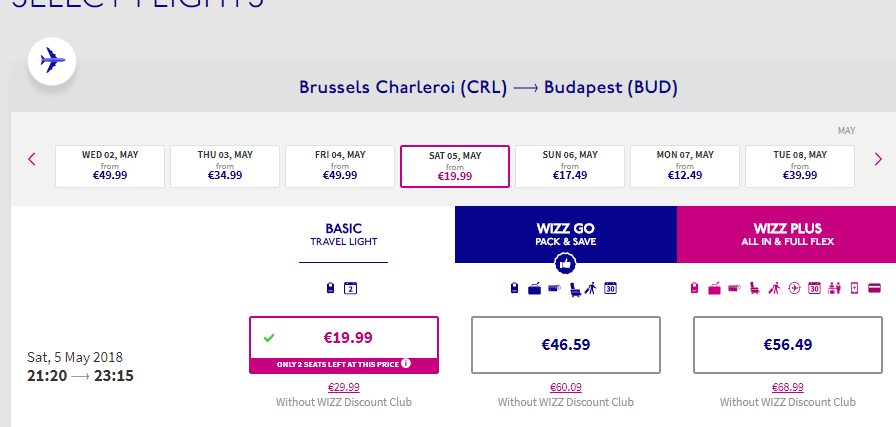Open the WIZZ PLUS all in header
The height and width of the screenshot is (427, 896).
pos(786,234)
